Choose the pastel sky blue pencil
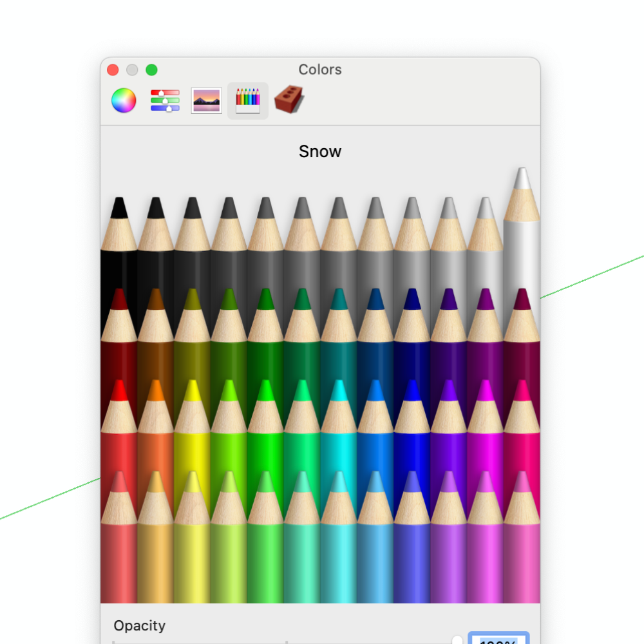The height and width of the screenshot is (644, 644). (375, 536)
